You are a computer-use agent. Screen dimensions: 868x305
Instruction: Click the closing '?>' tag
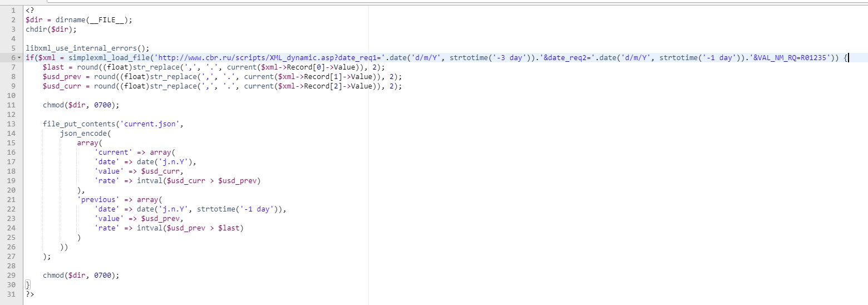29,294
